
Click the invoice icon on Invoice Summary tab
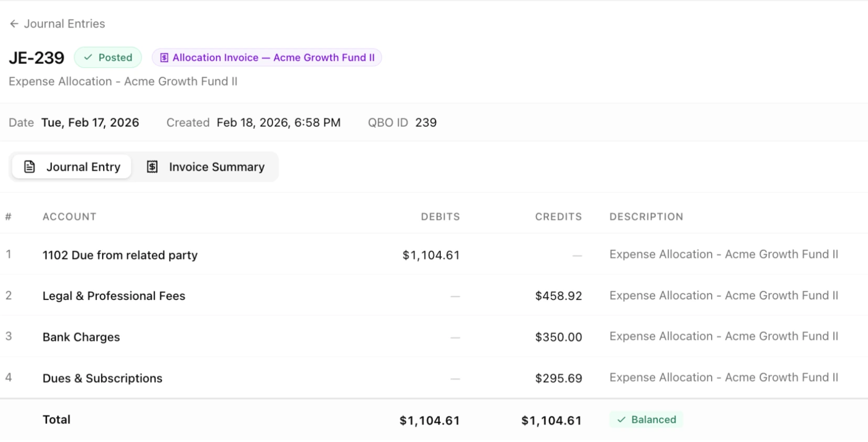click(x=152, y=167)
